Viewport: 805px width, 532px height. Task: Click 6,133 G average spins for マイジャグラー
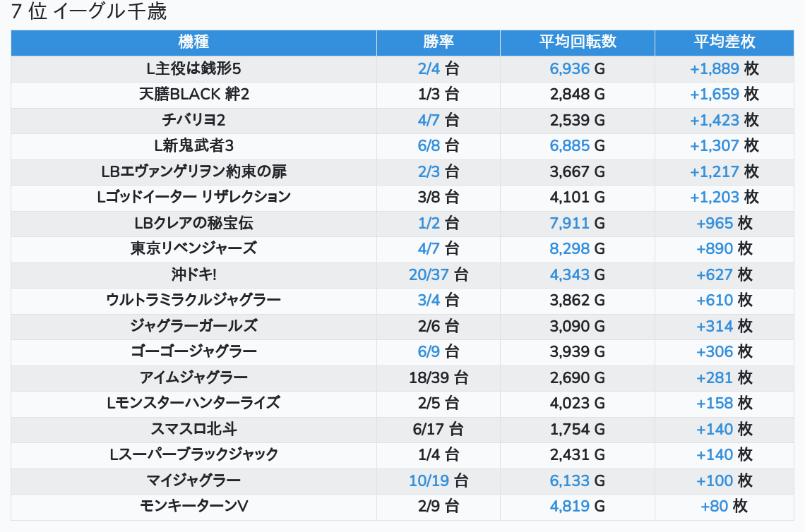569,480
